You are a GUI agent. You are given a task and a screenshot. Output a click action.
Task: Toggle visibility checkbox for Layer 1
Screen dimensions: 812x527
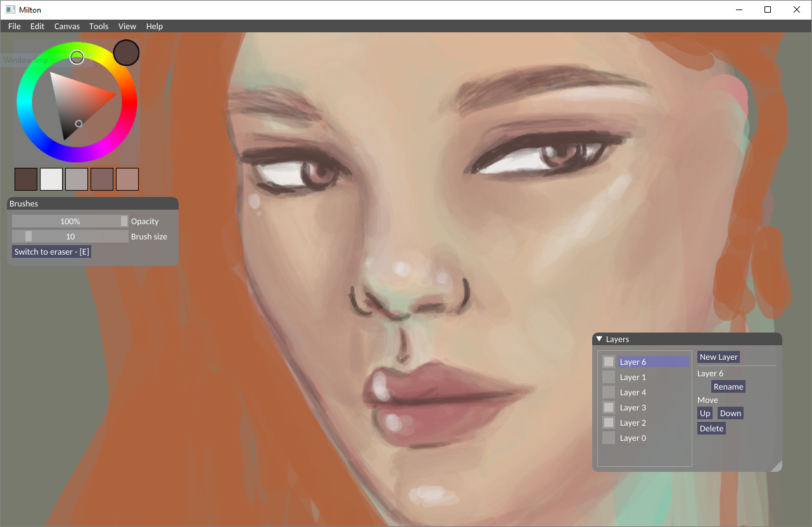click(x=609, y=377)
